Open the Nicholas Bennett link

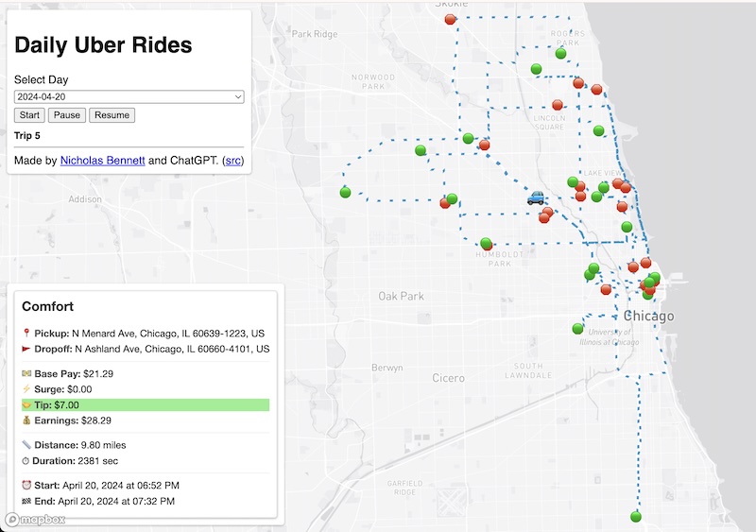102,160
